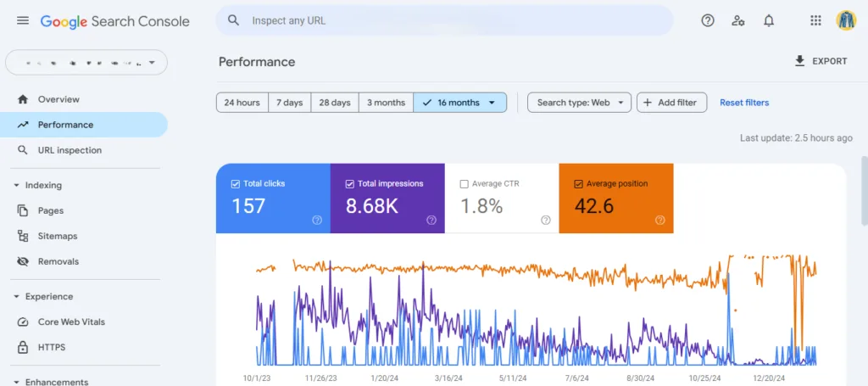Click the Export button
Viewport: 868px width, 386px height.
(x=820, y=61)
